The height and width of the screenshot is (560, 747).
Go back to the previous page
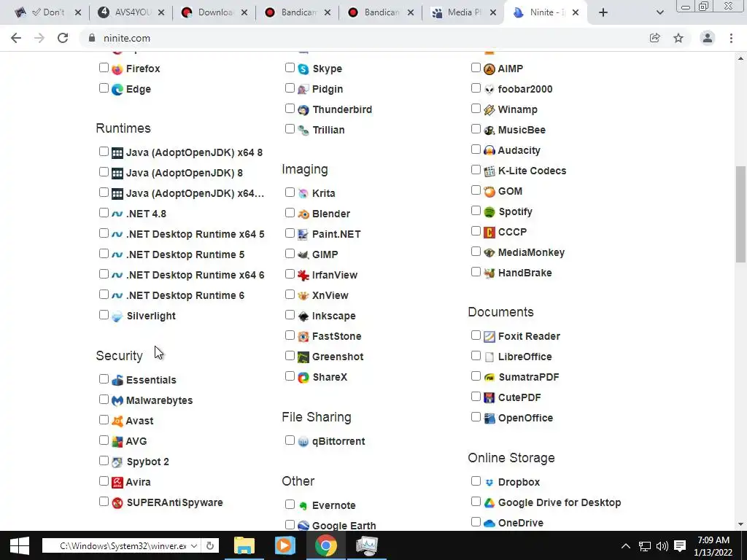[16, 38]
